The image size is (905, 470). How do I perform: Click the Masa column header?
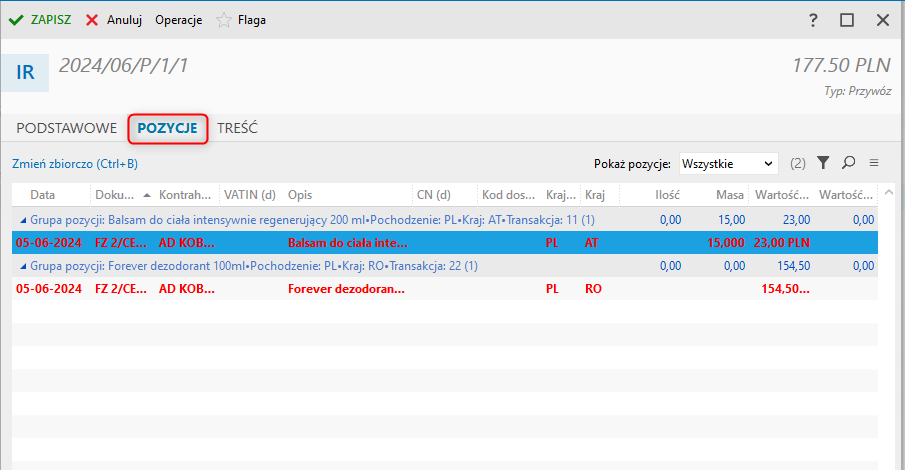click(x=730, y=195)
